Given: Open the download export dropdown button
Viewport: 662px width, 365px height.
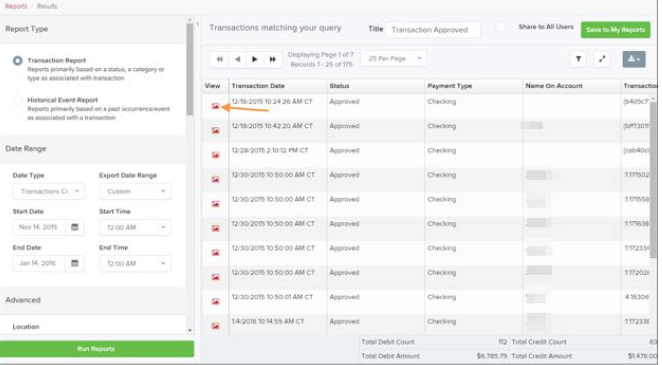Looking at the screenshot, I should point(634,59).
